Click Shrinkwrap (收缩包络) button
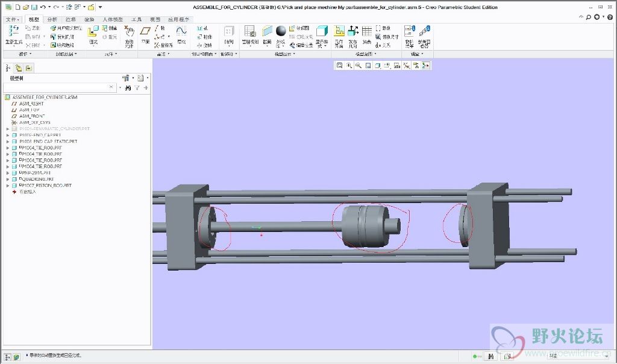The height and width of the screenshot is (364, 617). point(62,45)
